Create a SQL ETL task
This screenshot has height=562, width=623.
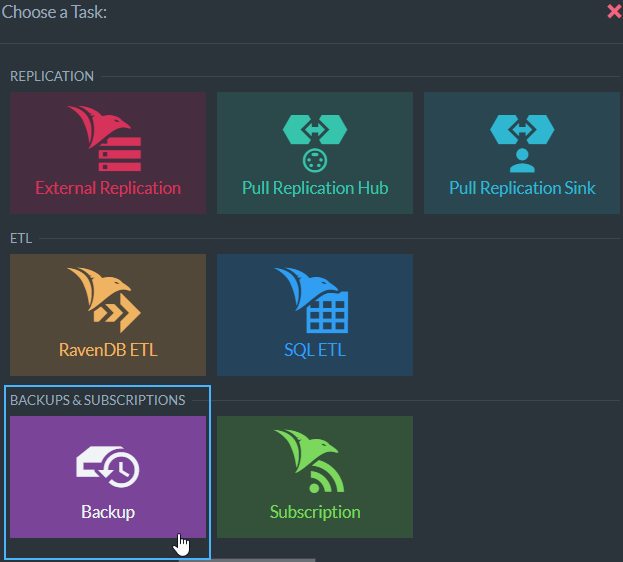point(315,315)
